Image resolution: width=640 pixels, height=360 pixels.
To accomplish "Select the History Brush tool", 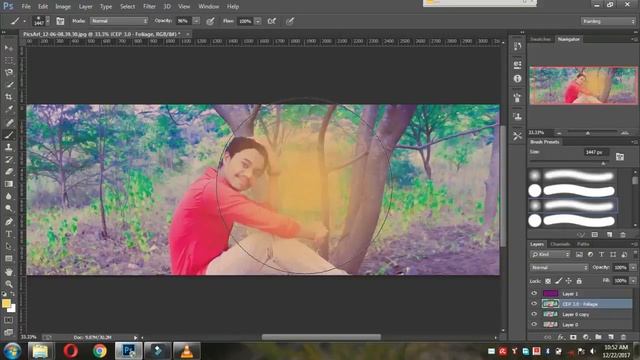I will [9, 160].
